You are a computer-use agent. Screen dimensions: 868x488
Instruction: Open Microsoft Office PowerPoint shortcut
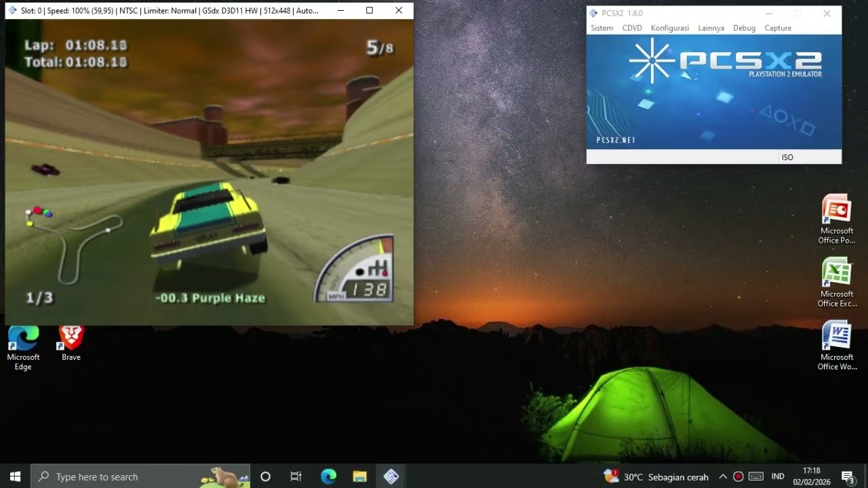pos(837,220)
